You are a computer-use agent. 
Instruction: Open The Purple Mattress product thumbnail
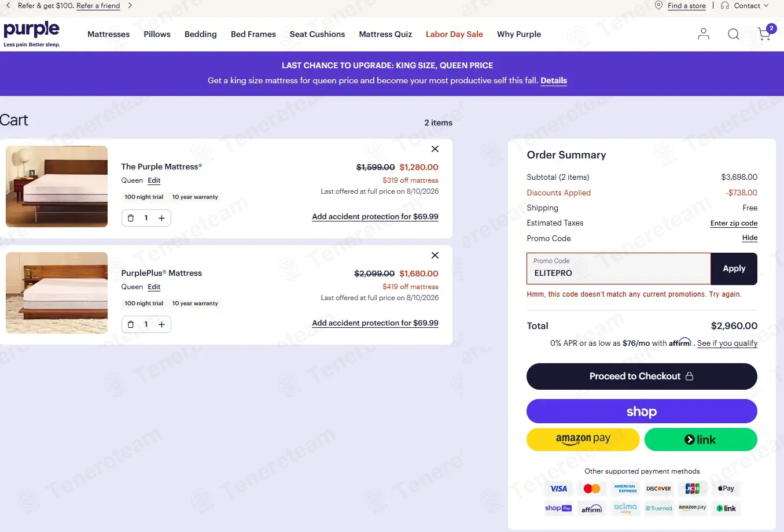(57, 186)
